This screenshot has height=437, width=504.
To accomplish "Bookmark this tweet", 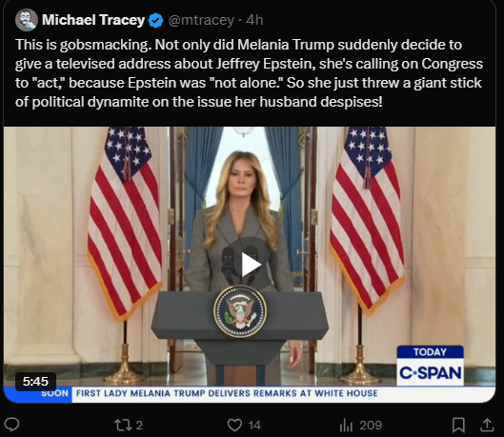I will [x=458, y=426].
